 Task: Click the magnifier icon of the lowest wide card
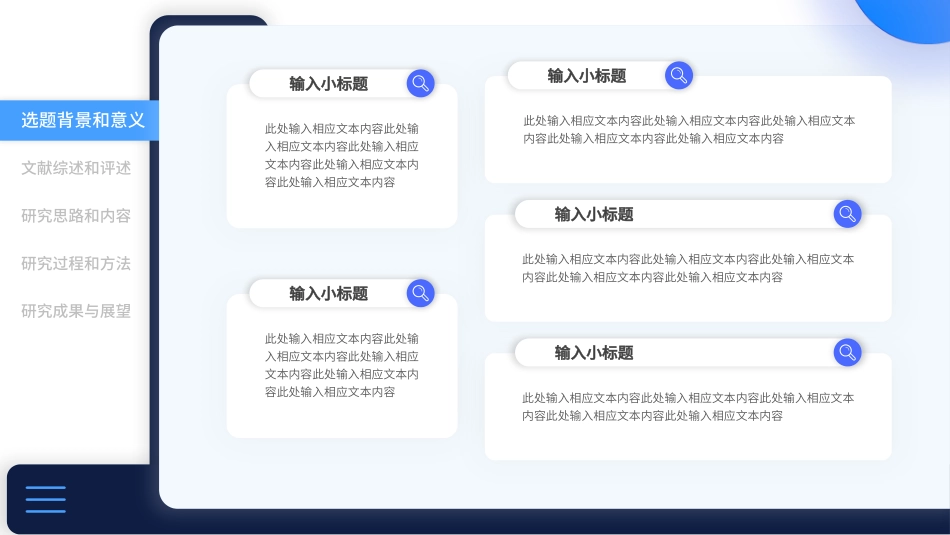coord(848,352)
